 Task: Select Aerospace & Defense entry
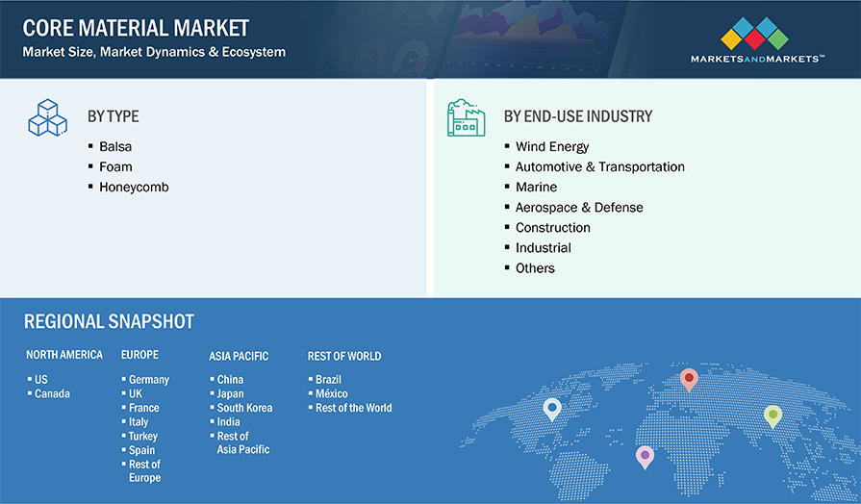[x=579, y=207]
